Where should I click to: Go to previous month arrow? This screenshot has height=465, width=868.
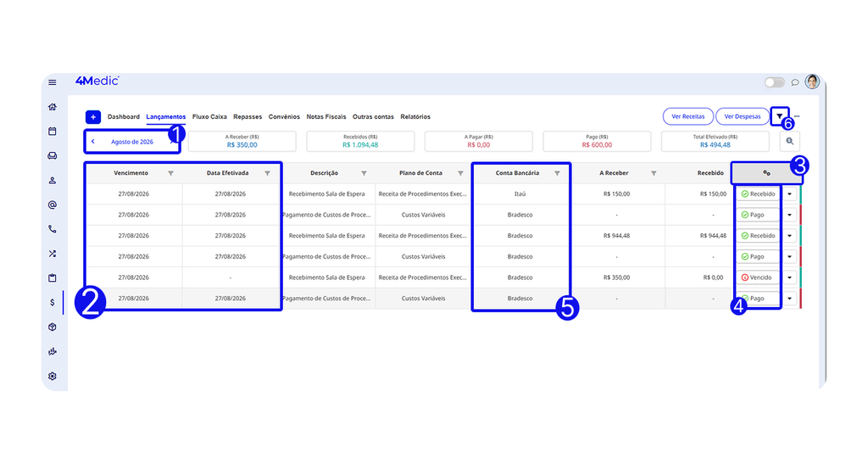point(93,142)
